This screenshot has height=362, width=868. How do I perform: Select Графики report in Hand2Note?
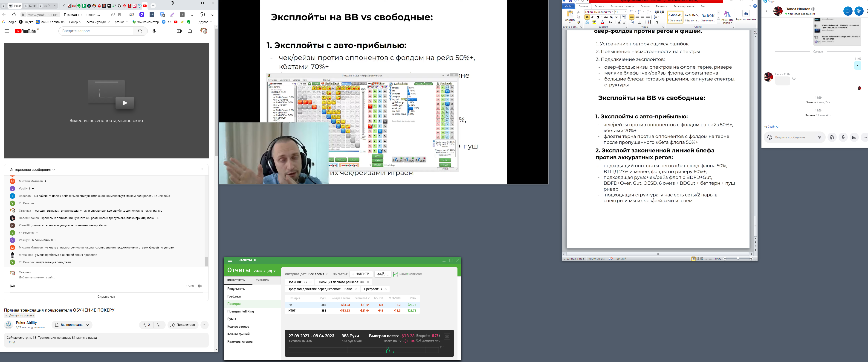(x=234, y=296)
